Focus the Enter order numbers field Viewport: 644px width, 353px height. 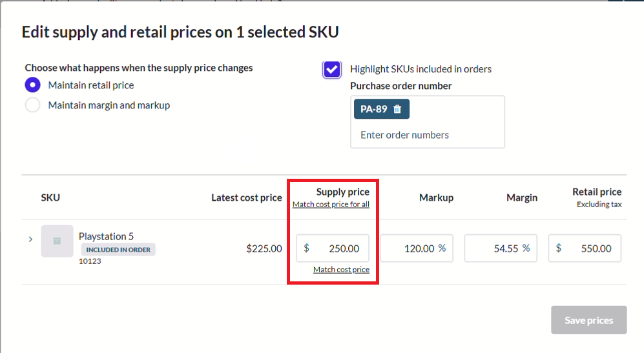point(427,135)
